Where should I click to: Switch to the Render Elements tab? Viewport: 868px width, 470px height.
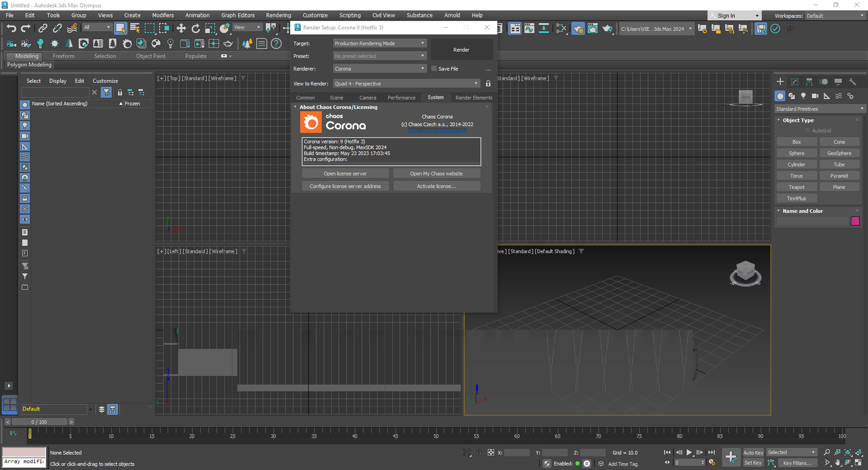(x=474, y=98)
